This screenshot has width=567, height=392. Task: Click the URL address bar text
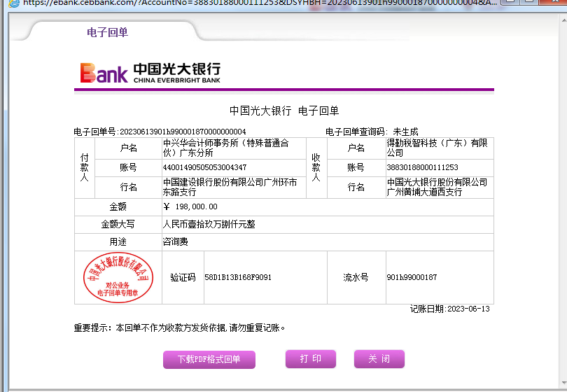coord(260,3)
